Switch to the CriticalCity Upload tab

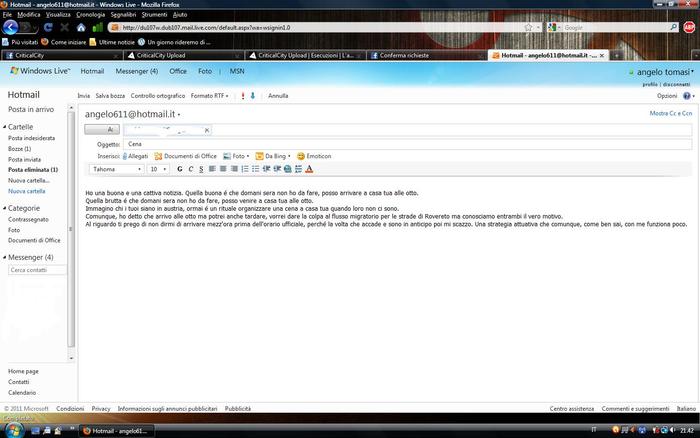[183, 55]
